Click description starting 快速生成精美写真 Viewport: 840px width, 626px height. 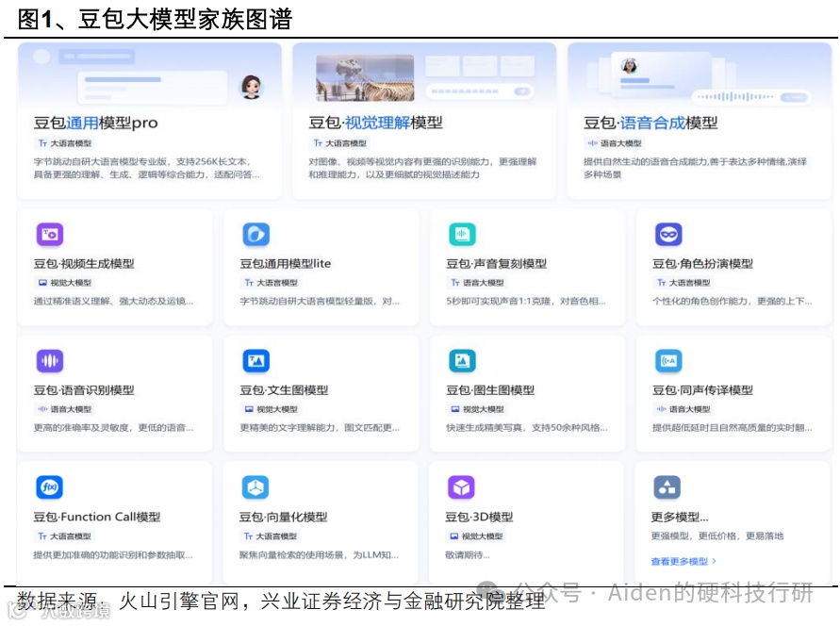click(x=527, y=428)
